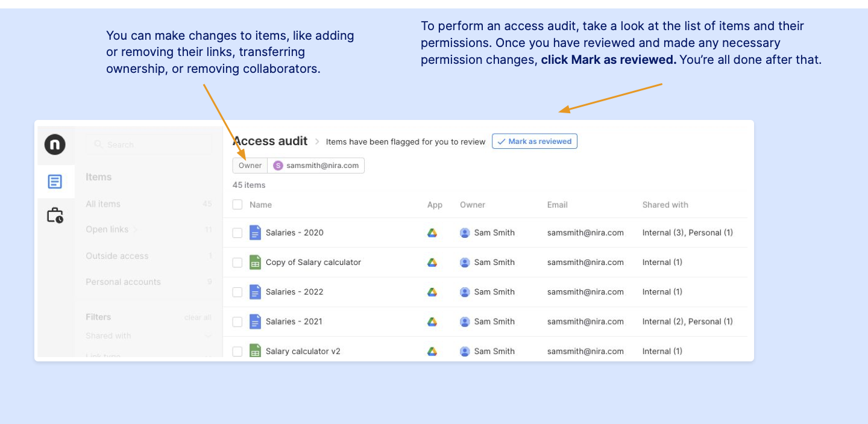Click the Google Drive icon for Salaries - 2020

pos(432,232)
